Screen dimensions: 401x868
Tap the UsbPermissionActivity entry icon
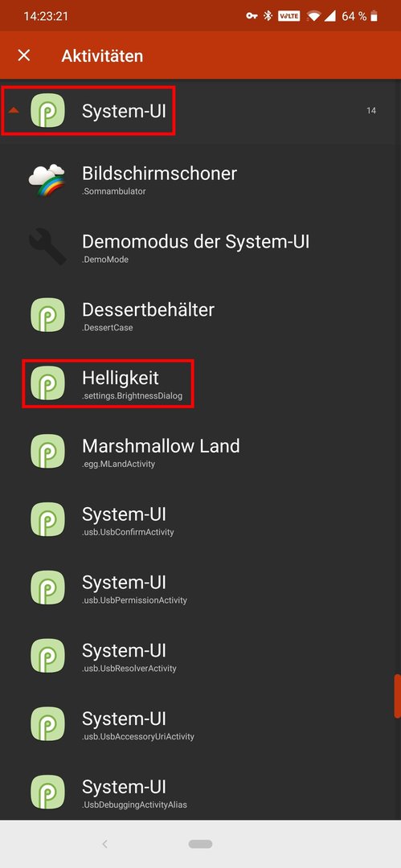click(x=47, y=588)
